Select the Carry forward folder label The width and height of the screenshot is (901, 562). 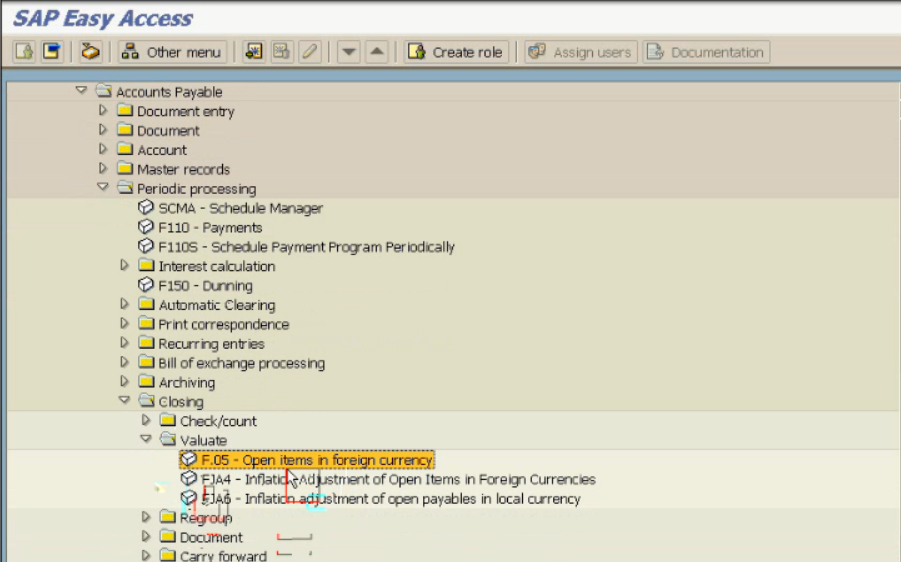pyautogui.click(x=223, y=556)
